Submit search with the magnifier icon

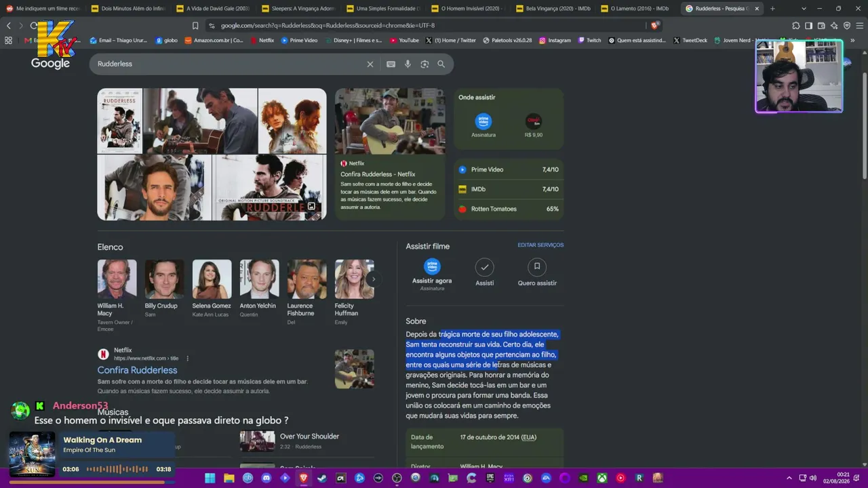tap(441, 64)
